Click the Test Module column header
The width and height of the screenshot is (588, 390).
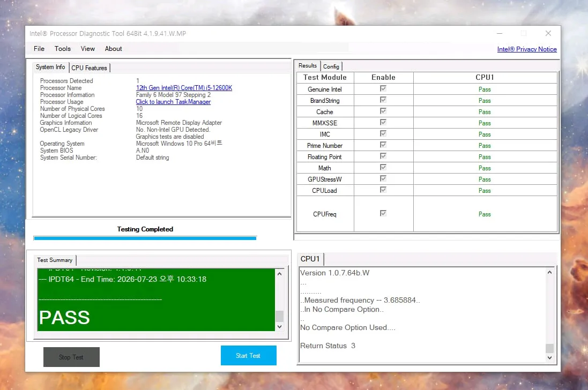point(325,78)
